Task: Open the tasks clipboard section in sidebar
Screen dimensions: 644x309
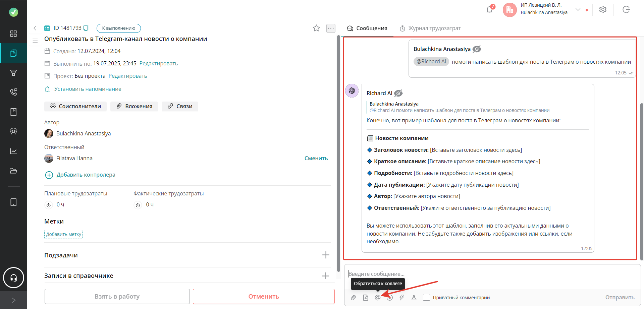Action: pyautogui.click(x=13, y=53)
